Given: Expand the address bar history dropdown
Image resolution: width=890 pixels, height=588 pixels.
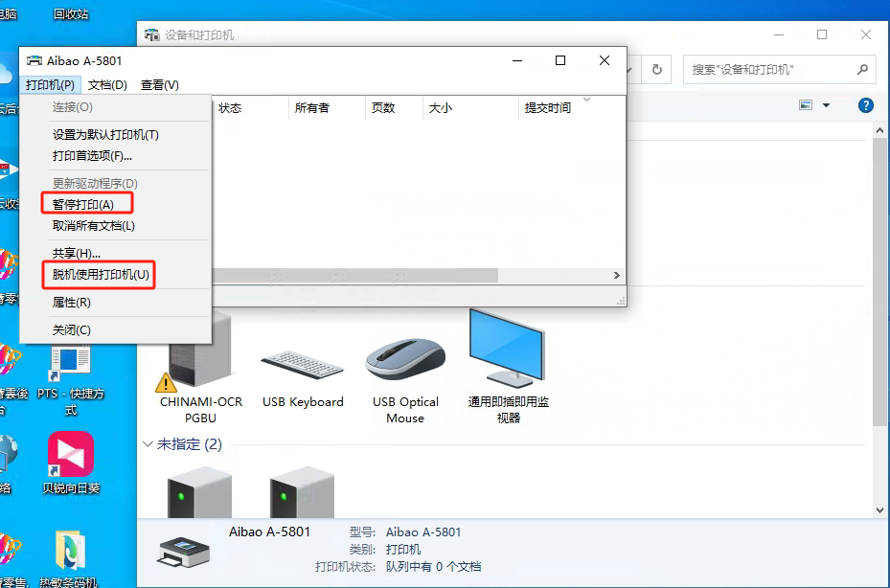Looking at the screenshot, I should click(629, 70).
